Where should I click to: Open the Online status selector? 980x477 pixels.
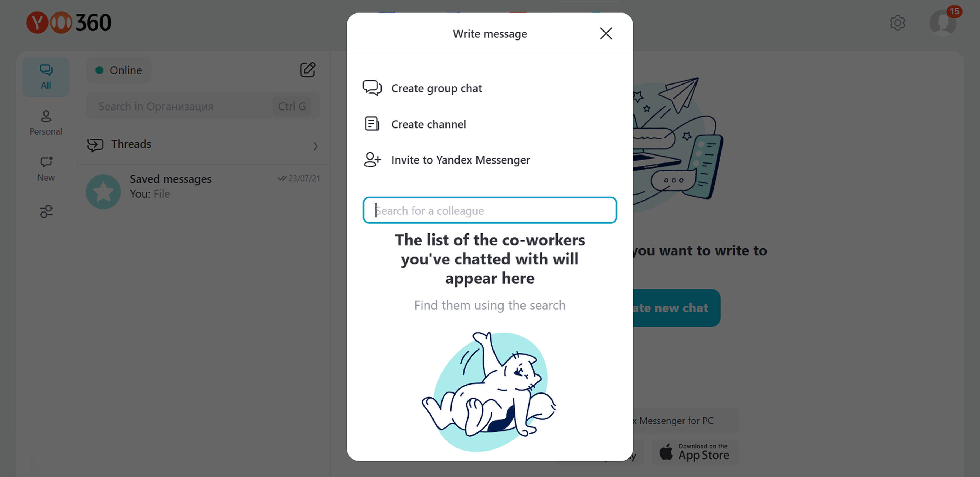[x=119, y=70]
